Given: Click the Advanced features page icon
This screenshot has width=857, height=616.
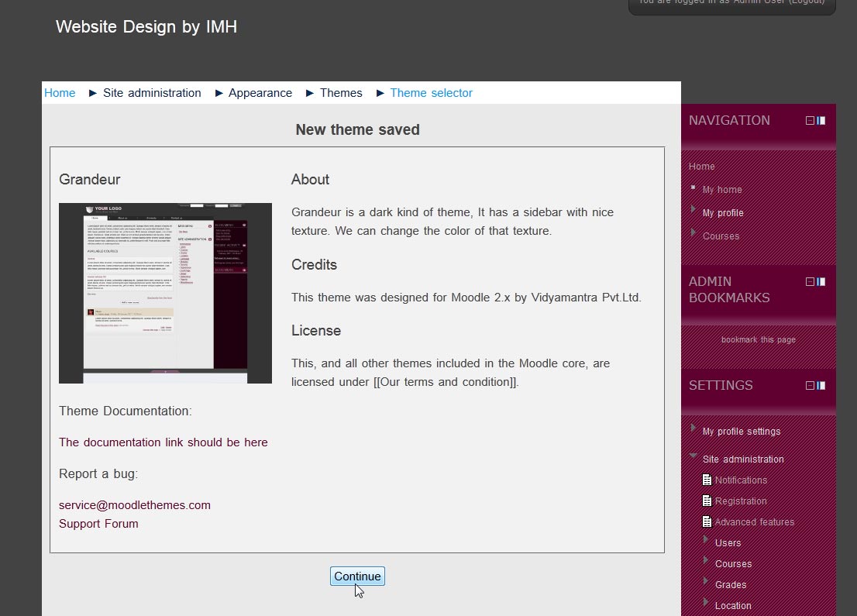Looking at the screenshot, I should tap(707, 522).
